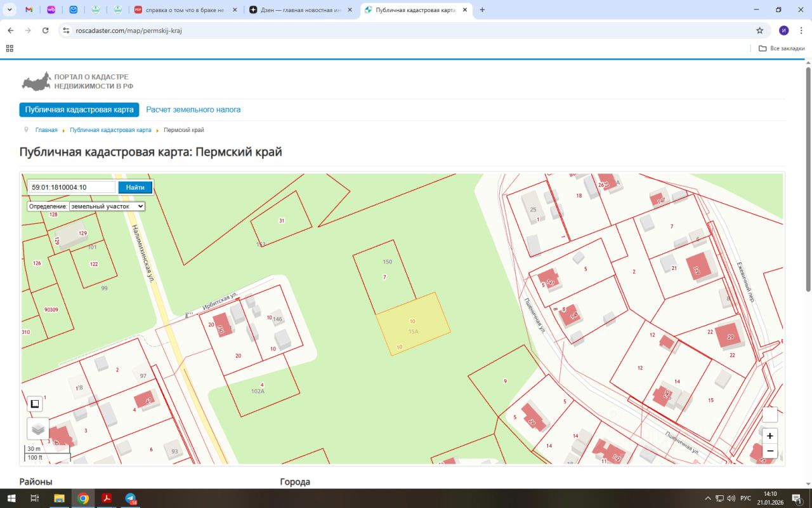Expand the 'земельный участок' type dropdown
Viewport: 812px width, 508px height.
[x=107, y=206]
